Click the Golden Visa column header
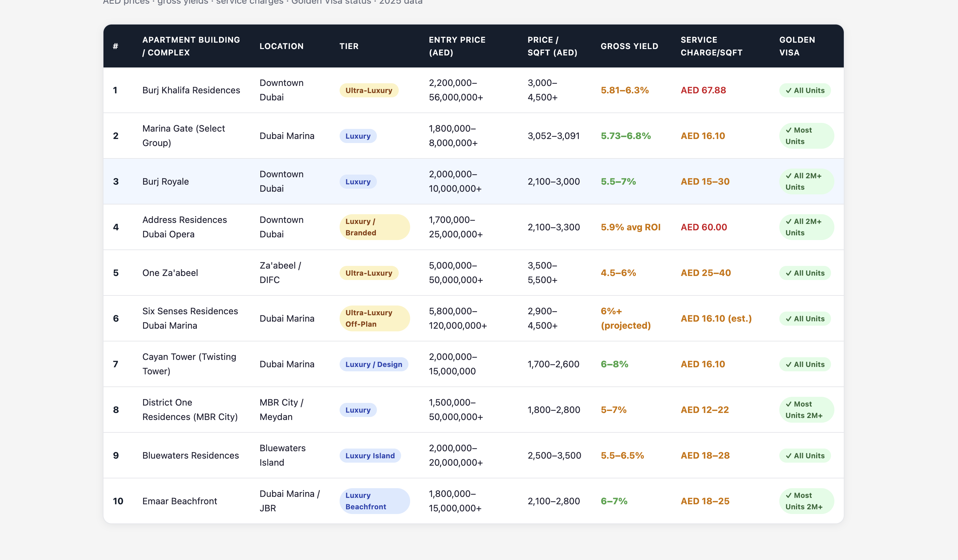958x560 pixels. tap(796, 46)
